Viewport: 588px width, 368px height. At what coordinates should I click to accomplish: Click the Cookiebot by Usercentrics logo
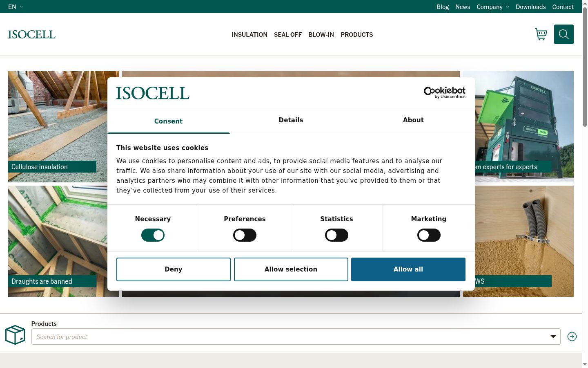pyautogui.click(x=445, y=93)
